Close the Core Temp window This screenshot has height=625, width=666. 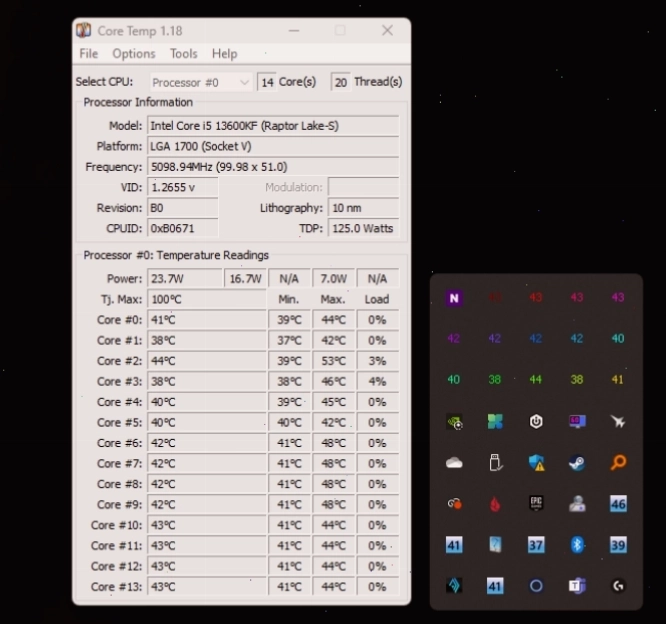pos(387,31)
